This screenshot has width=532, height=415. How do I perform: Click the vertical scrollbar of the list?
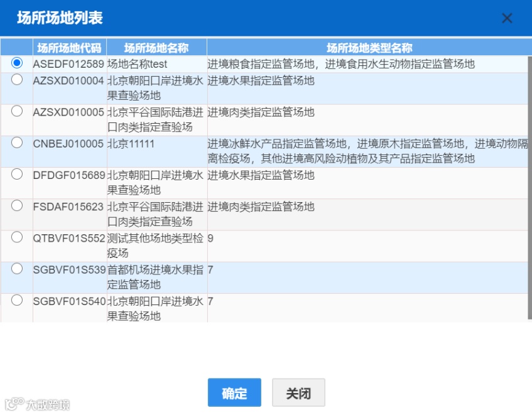pyautogui.click(x=529, y=188)
